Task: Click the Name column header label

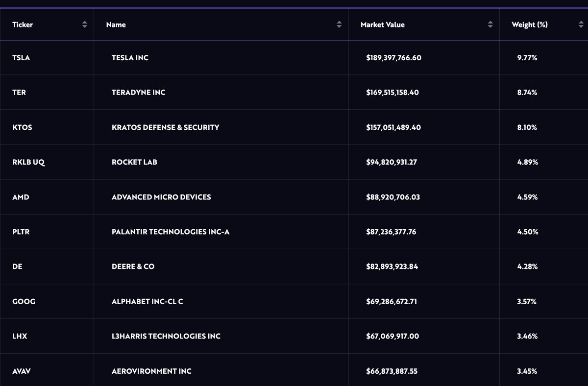Action: [116, 24]
